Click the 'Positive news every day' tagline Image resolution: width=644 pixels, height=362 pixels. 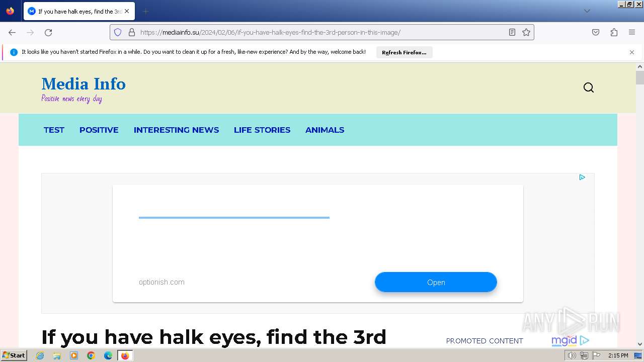71,99
